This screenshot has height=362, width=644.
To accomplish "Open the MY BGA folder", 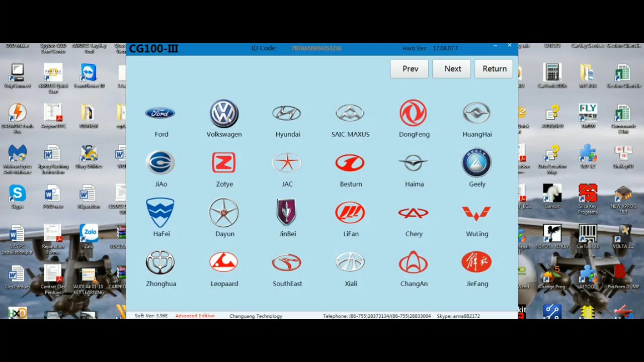I will [588, 76].
